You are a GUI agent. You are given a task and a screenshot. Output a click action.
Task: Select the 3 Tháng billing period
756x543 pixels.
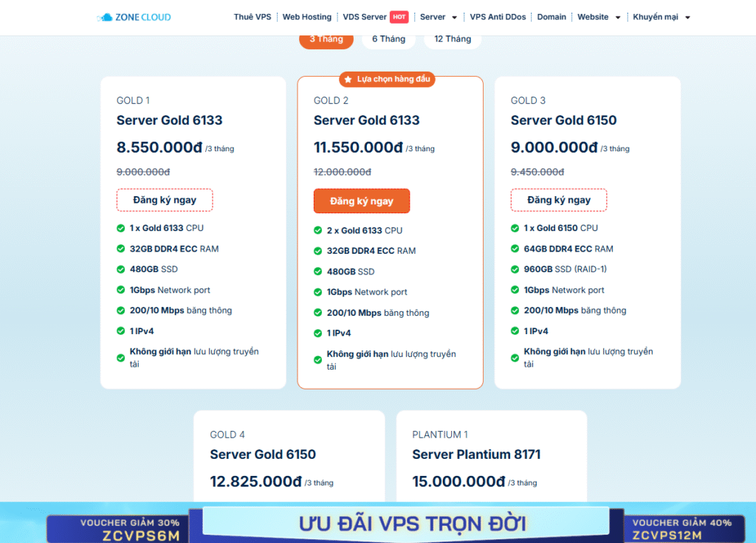(x=326, y=39)
